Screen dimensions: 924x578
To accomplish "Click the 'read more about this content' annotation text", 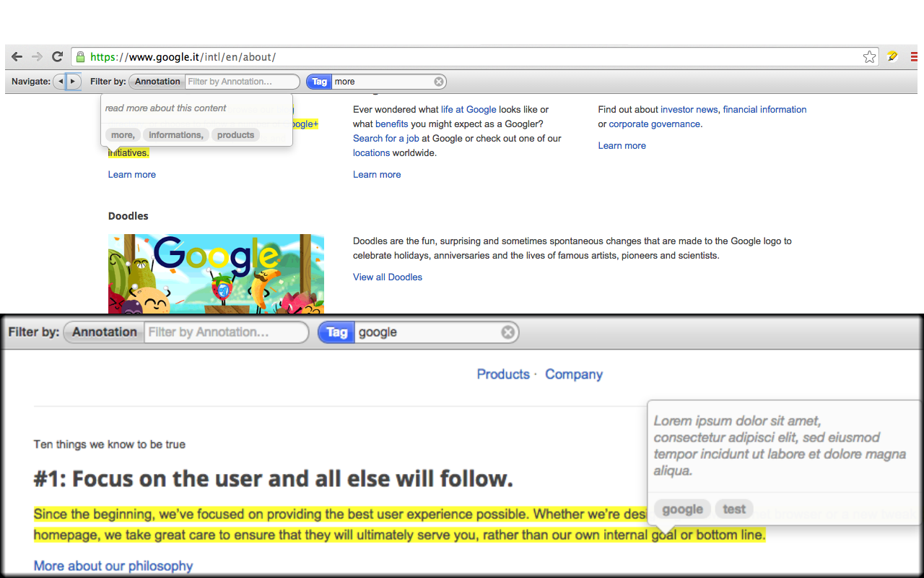I will point(165,108).
